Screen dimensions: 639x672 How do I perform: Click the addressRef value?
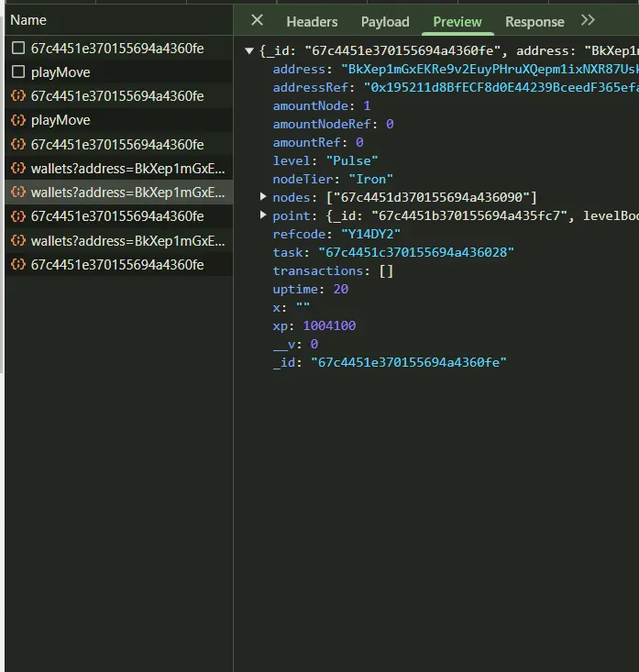[x=501, y=87]
